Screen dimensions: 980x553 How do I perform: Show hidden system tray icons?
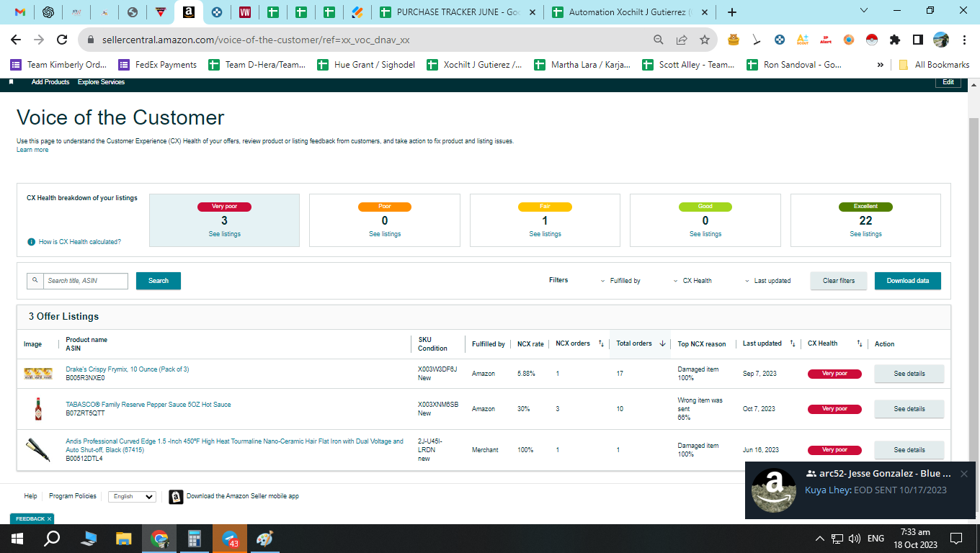point(819,539)
